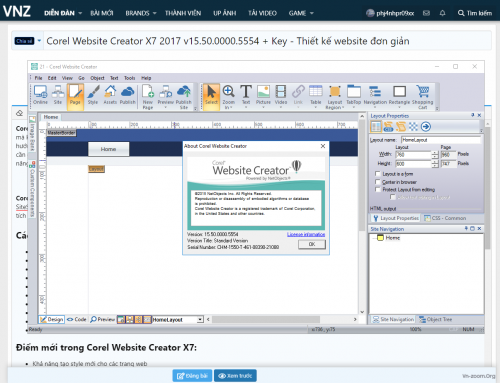This screenshot has height=383, width=500.
Task: Open the notification bell on VNZ header
Action: tap(442, 13)
